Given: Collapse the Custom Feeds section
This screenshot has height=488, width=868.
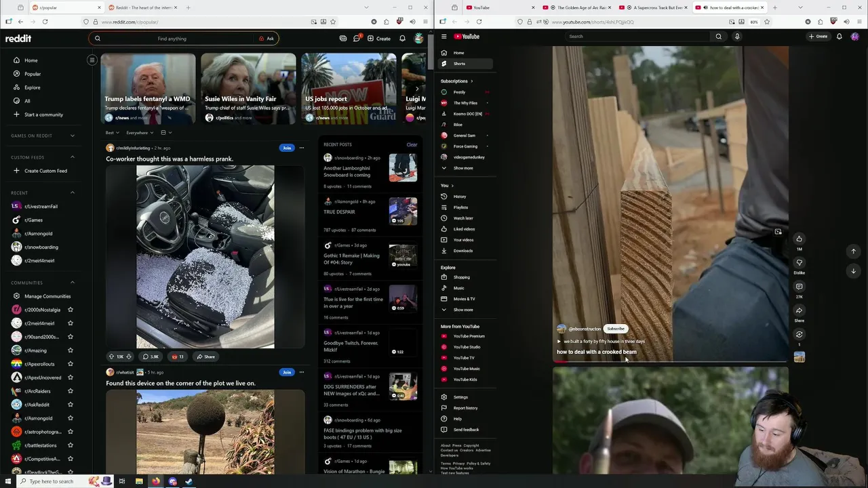Looking at the screenshot, I should (73, 157).
